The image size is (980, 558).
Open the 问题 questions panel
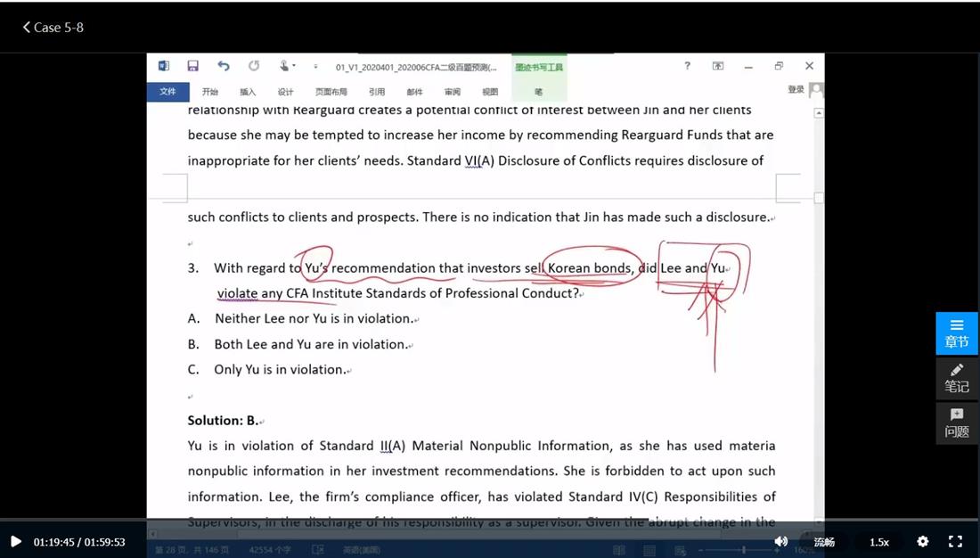click(957, 423)
